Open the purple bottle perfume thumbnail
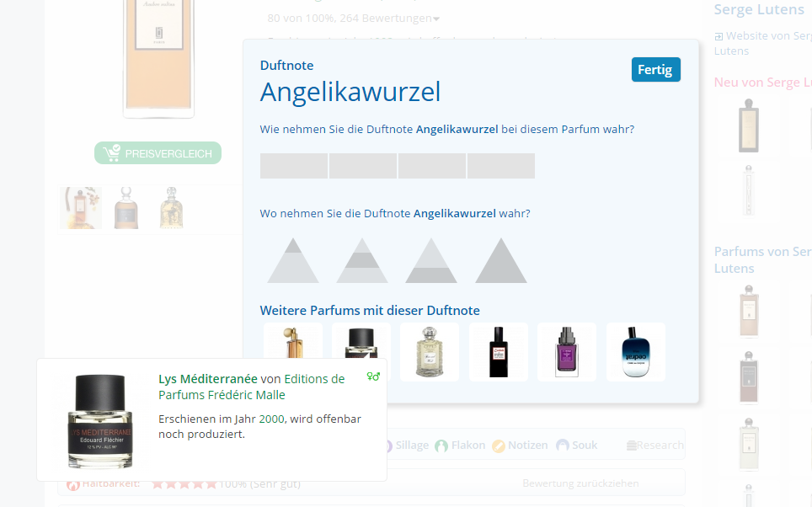Viewport: 812px width, 507px height. [x=567, y=352]
